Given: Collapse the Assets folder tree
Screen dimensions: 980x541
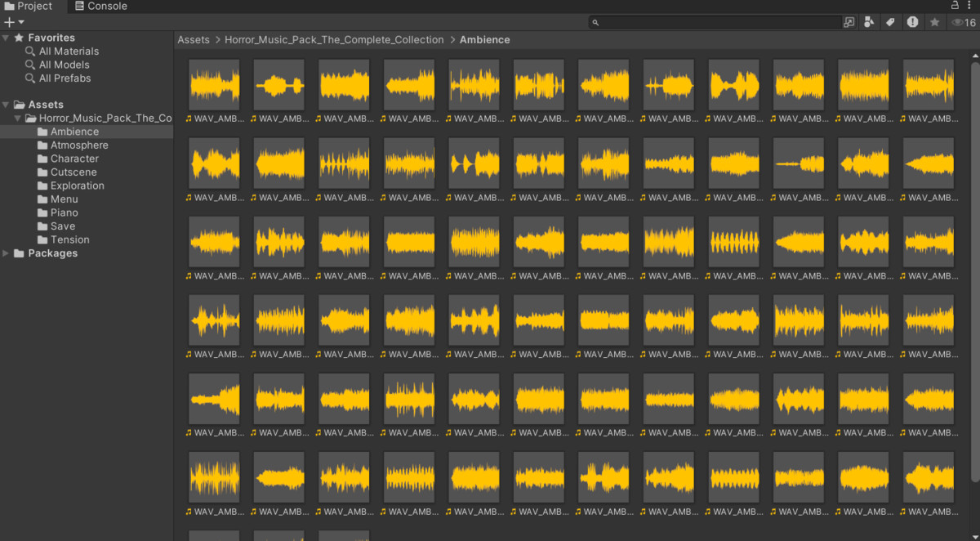Looking at the screenshot, I should click(6, 105).
